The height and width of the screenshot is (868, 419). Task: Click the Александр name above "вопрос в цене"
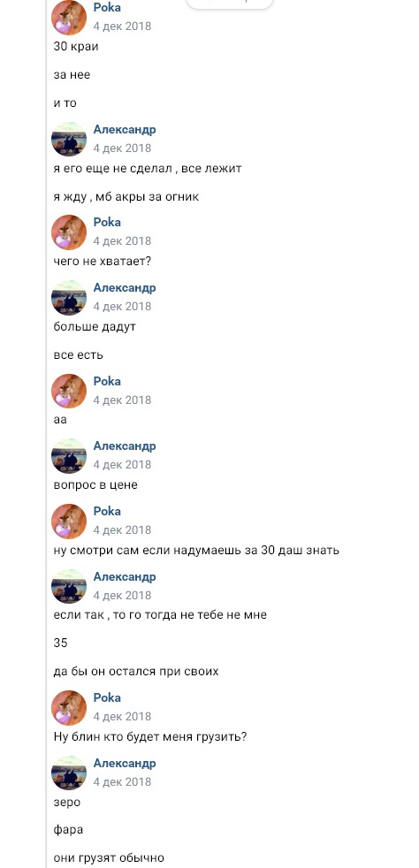(x=125, y=445)
